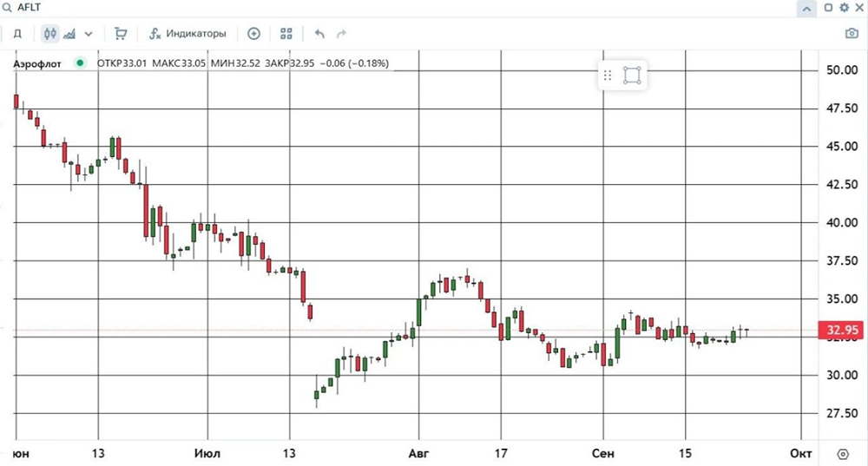Click the 30.00 price axis label
This screenshot has height=466, width=868.
pos(842,375)
